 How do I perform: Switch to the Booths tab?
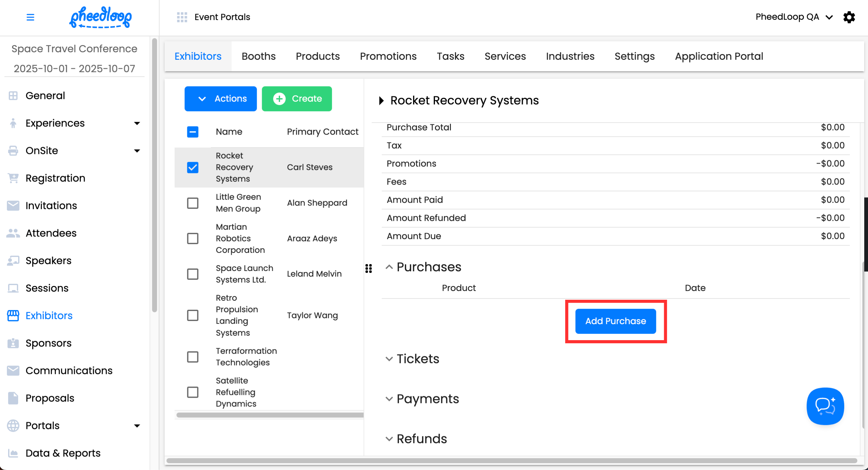[258, 56]
